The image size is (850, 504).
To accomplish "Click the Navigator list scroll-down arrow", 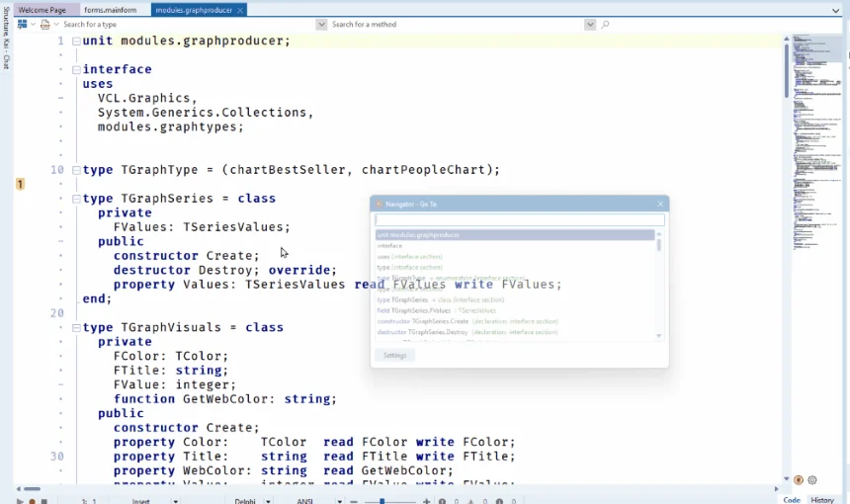I will pyautogui.click(x=659, y=336).
